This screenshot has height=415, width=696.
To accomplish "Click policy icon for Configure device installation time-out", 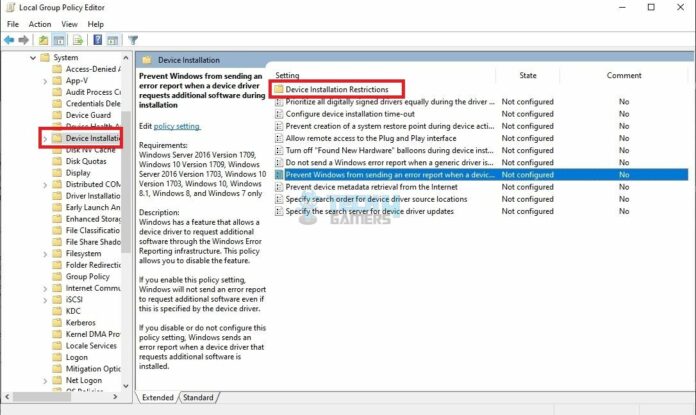I will 279,114.
